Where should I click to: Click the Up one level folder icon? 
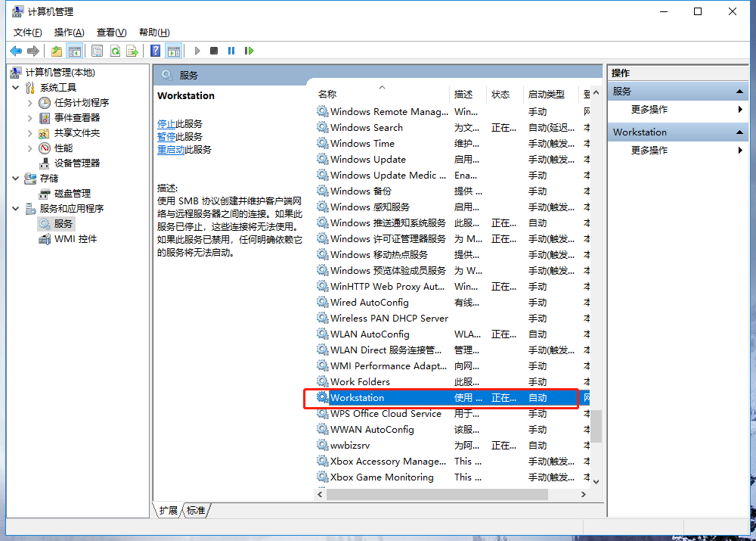coord(57,51)
